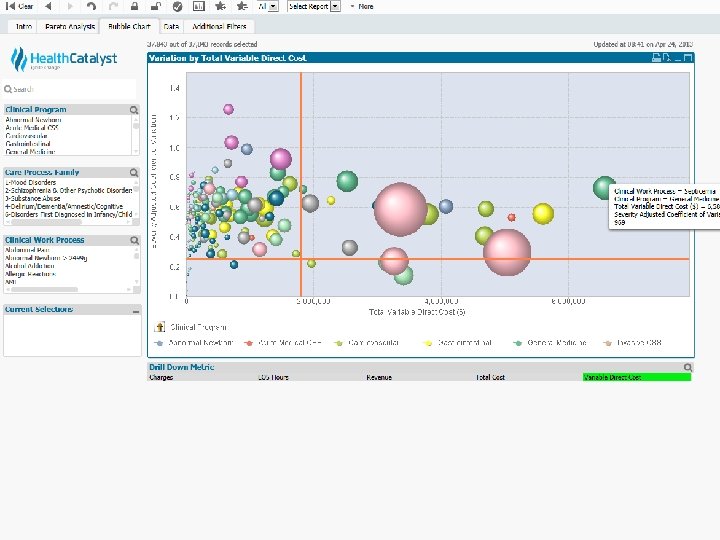Click the hovered Septicemia bubble
This screenshot has height=540, width=720.
tap(604, 188)
